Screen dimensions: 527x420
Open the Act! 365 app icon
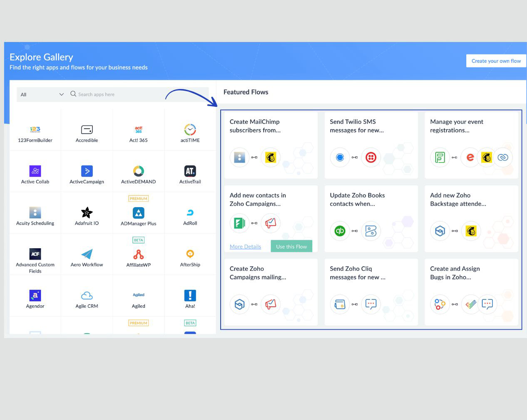coord(138,129)
